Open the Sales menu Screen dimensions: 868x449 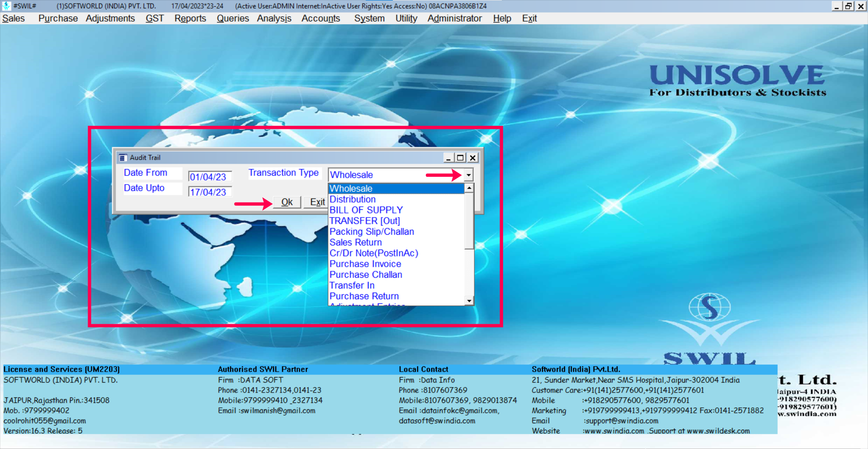pos(14,19)
